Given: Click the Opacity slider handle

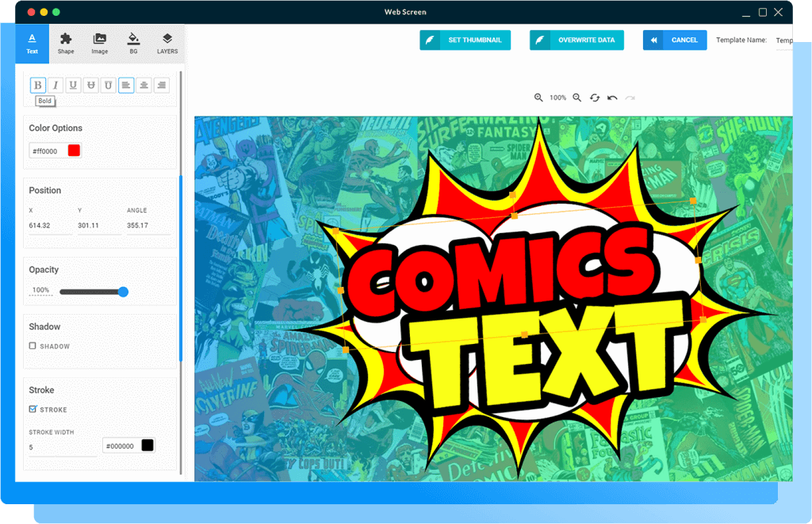Looking at the screenshot, I should coord(123,292).
